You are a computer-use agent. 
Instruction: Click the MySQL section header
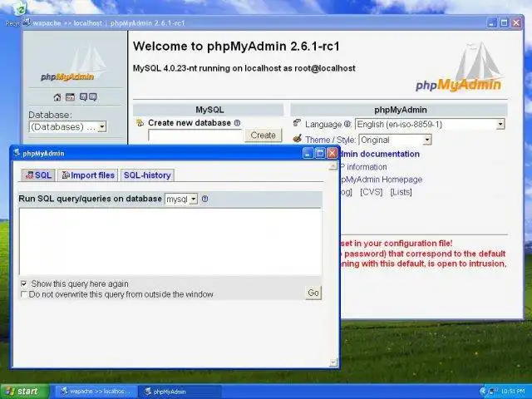point(209,110)
